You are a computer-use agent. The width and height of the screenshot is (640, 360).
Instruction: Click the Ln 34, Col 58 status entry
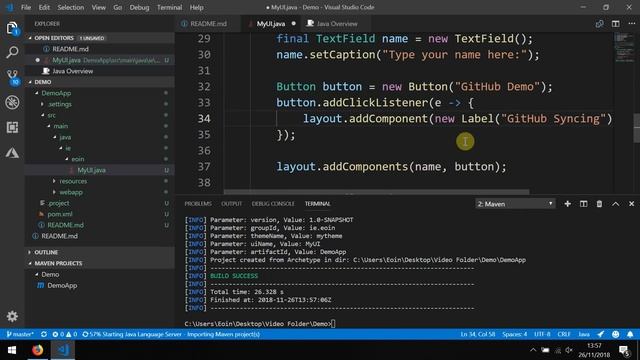coord(478,334)
